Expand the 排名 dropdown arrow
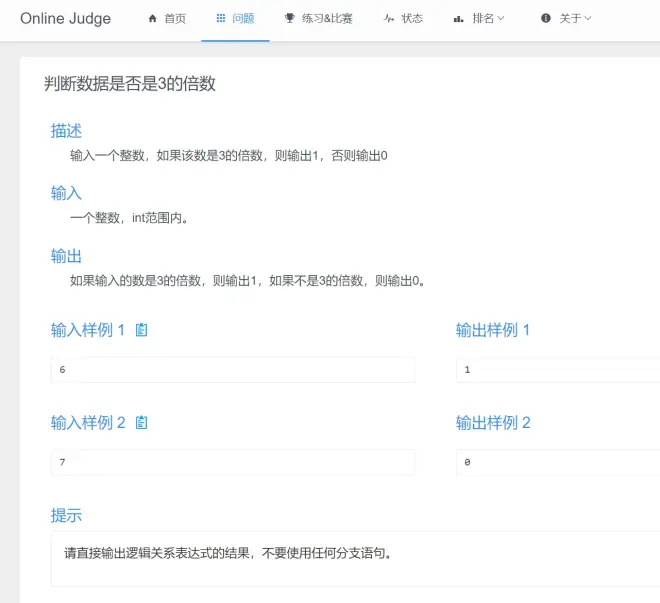 pyautogui.click(x=501, y=19)
